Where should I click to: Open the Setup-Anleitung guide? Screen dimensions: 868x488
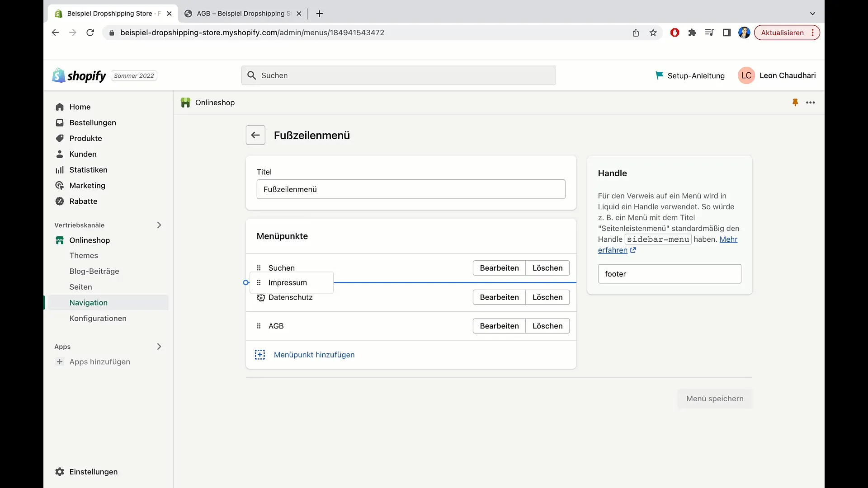coord(690,75)
